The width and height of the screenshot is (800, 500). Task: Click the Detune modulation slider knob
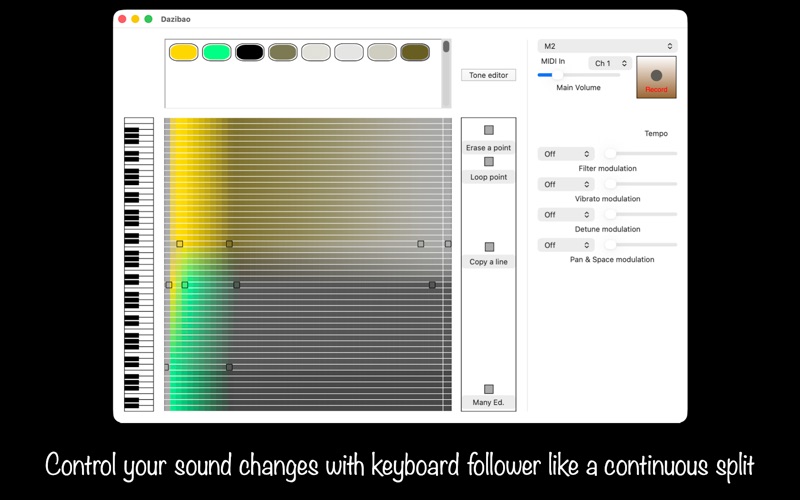(x=610, y=214)
